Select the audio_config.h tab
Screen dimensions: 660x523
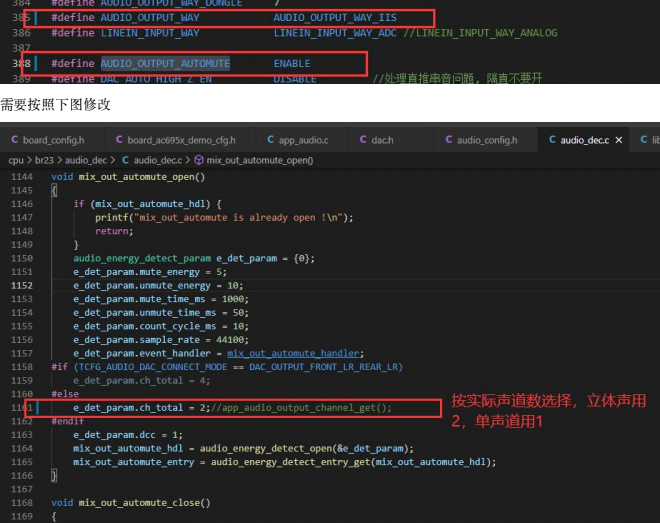coord(482,140)
